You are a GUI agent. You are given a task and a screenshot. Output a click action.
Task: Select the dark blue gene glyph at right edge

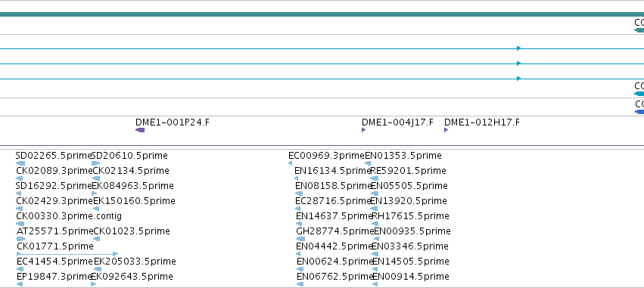(x=639, y=112)
